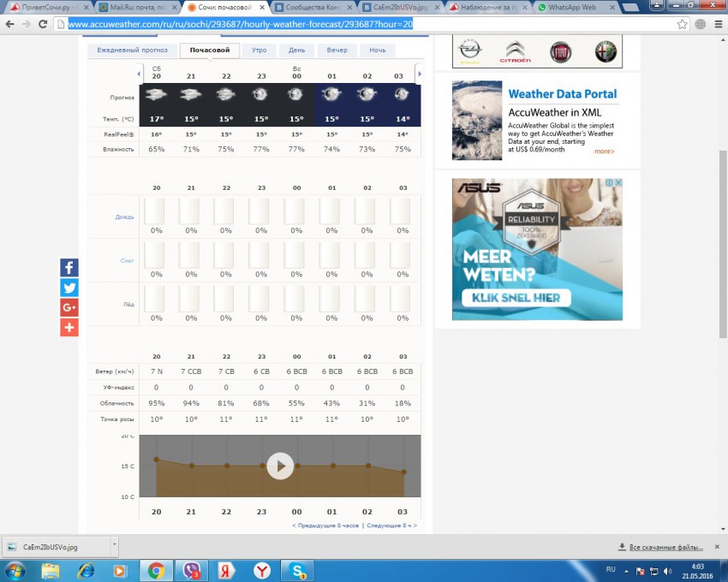The width and height of the screenshot is (728, 582).
Task: Open more sharing options plus icon
Action: (x=69, y=327)
